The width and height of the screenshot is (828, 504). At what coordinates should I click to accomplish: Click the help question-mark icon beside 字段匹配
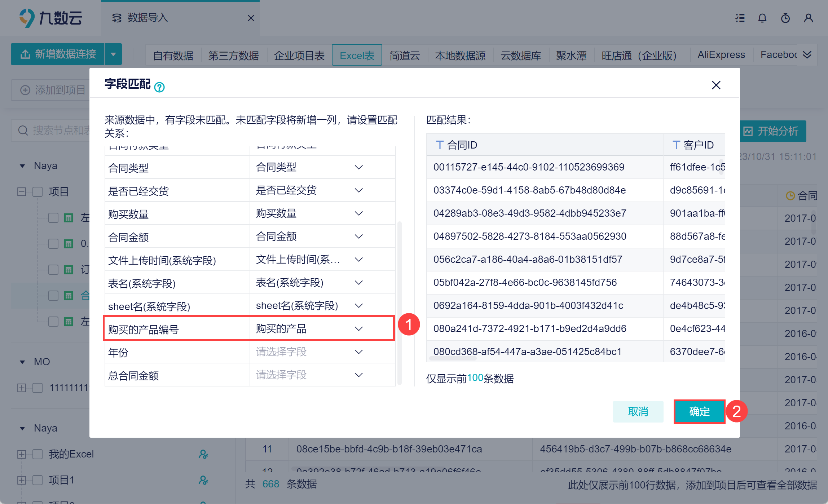tap(159, 87)
